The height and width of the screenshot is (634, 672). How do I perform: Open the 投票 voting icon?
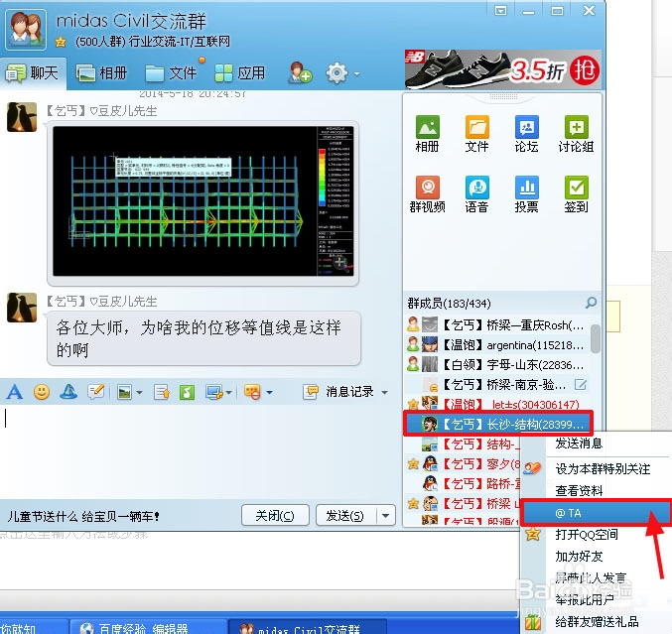coord(526,194)
